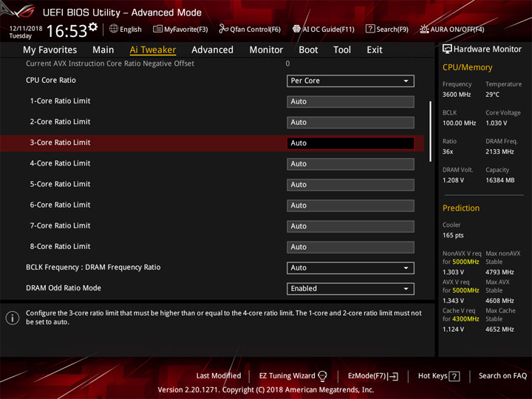The width and height of the screenshot is (532, 399).
Task: Click the 29°C temperature value
Action: pyautogui.click(x=492, y=95)
